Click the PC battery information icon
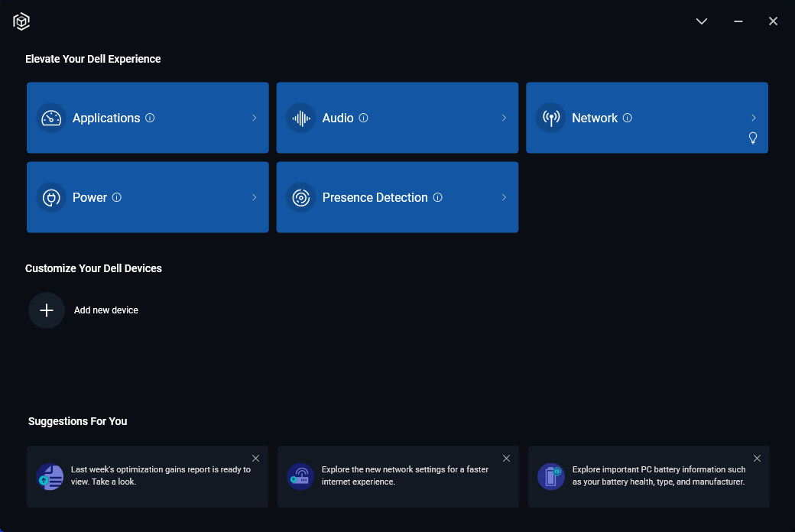 [x=551, y=477]
